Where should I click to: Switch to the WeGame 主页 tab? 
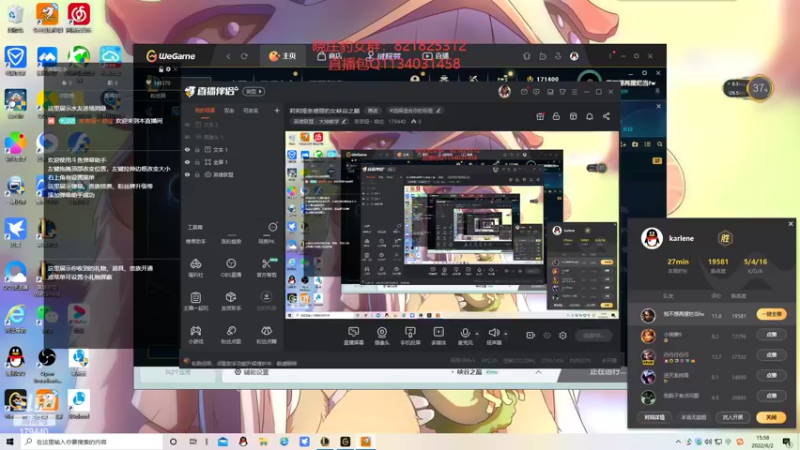pos(283,56)
